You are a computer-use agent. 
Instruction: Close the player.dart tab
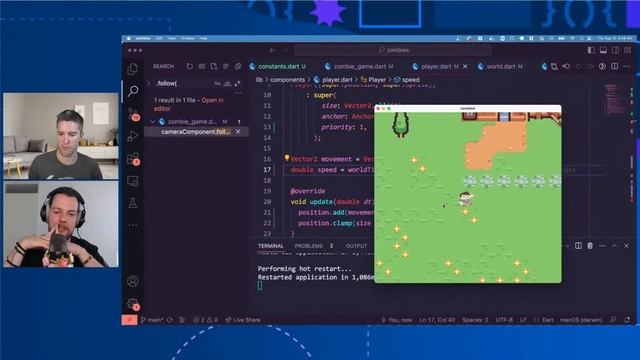[x=465, y=66]
